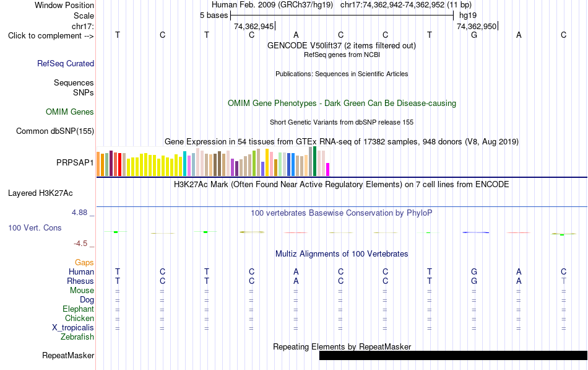The width and height of the screenshot is (588, 370).
Task: Click the G base in the Rhesus row
Action: tap(474, 281)
